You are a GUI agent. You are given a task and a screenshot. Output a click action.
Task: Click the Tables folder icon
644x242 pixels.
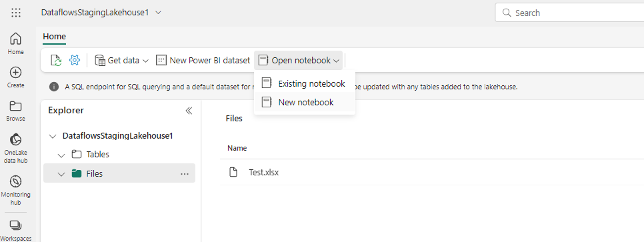[77, 155]
